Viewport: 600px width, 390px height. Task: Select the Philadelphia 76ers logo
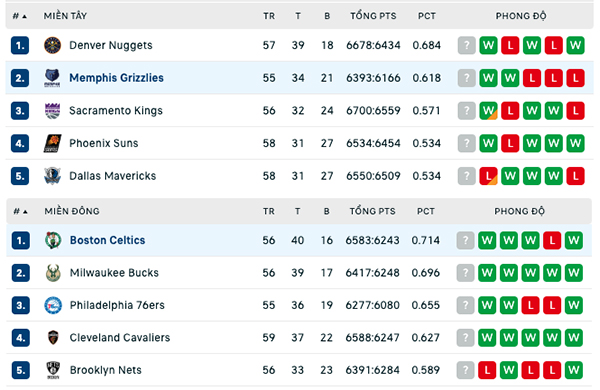pos(53,305)
